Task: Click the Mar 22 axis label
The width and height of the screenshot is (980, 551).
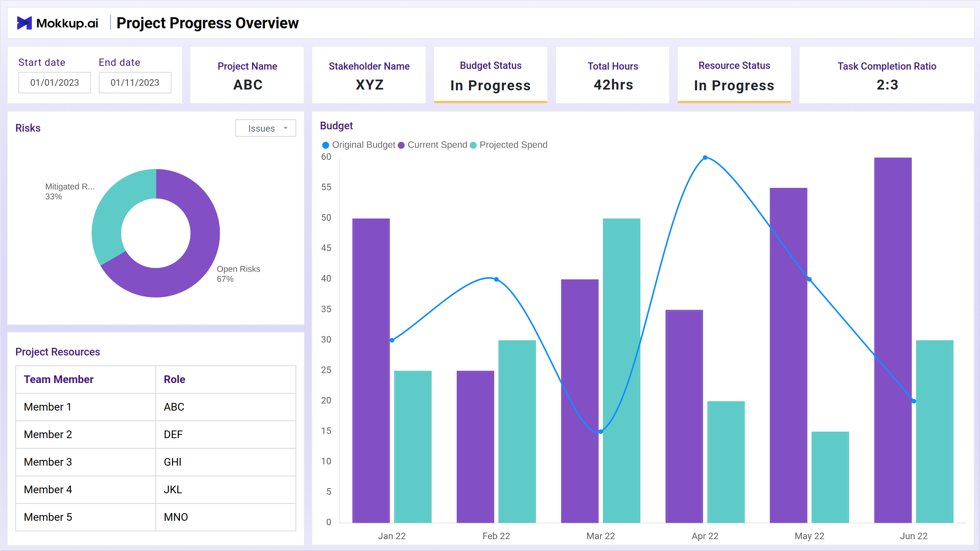Action: 601,536
